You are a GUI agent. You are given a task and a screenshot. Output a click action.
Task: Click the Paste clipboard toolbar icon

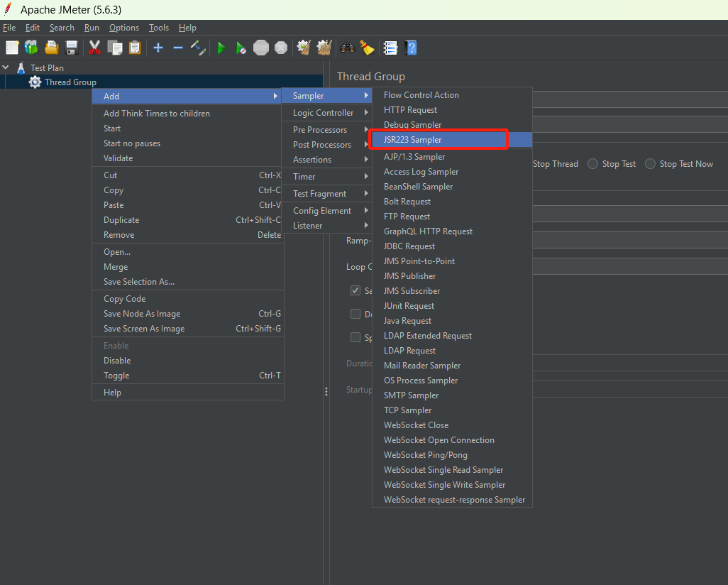click(135, 48)
